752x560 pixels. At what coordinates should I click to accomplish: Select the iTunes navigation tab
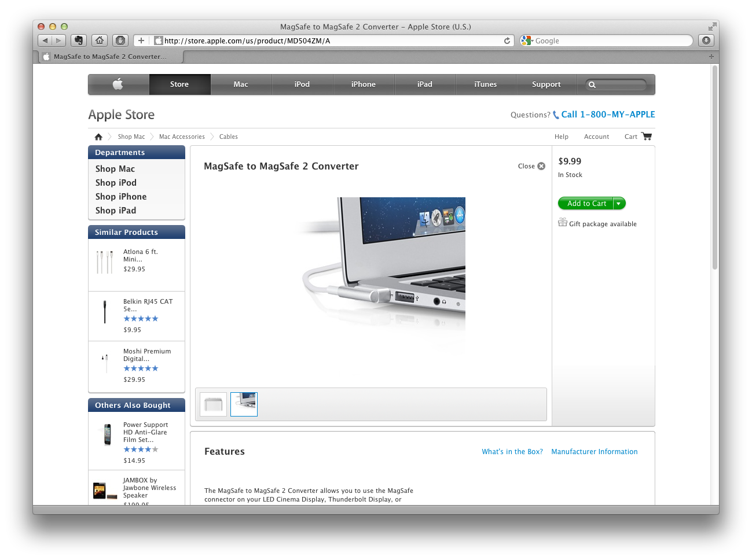tap(486, 84)
